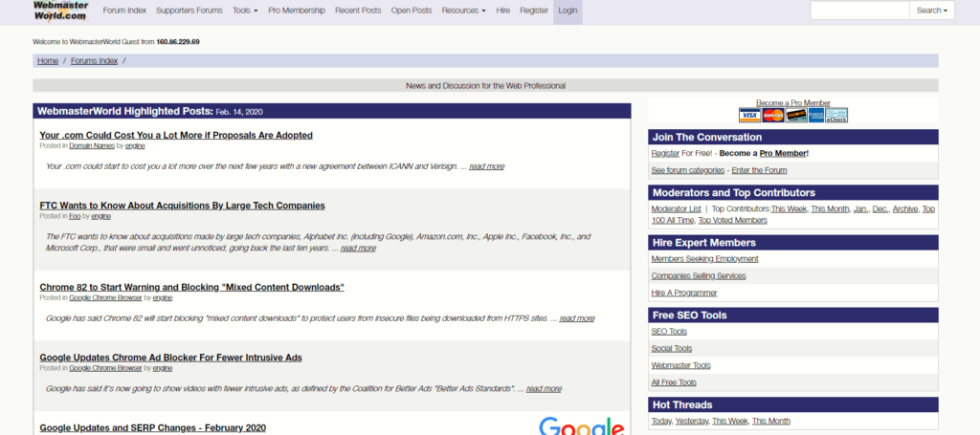Viewport: 980px width, 435px height.
Task: Open 'Chrome 82 to Start Warning' post
Action: click(x=191, y=288)
